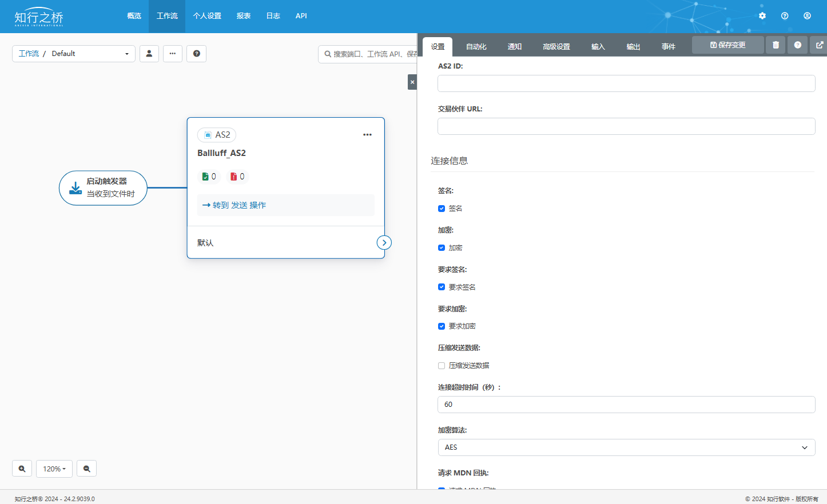This screenshot has height=504, width=827.
Task: Switch to the 输入 tab
Action: coord(598,47)
